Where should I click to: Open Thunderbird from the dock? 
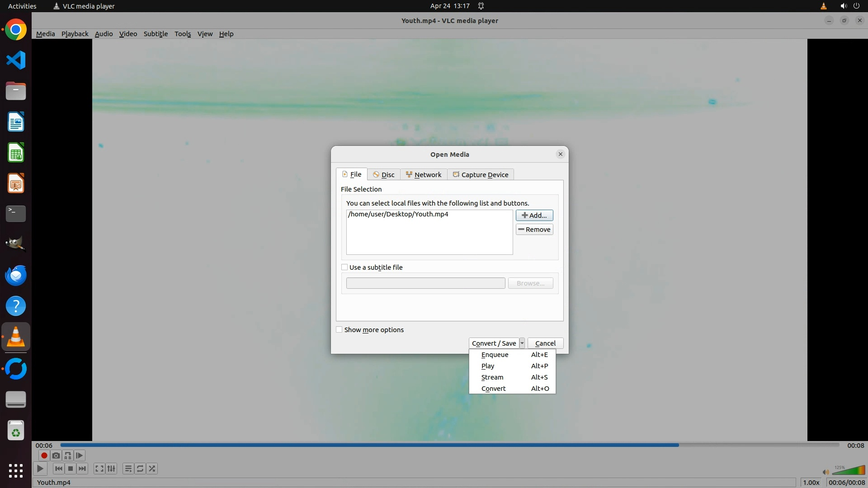click(16, 275)
